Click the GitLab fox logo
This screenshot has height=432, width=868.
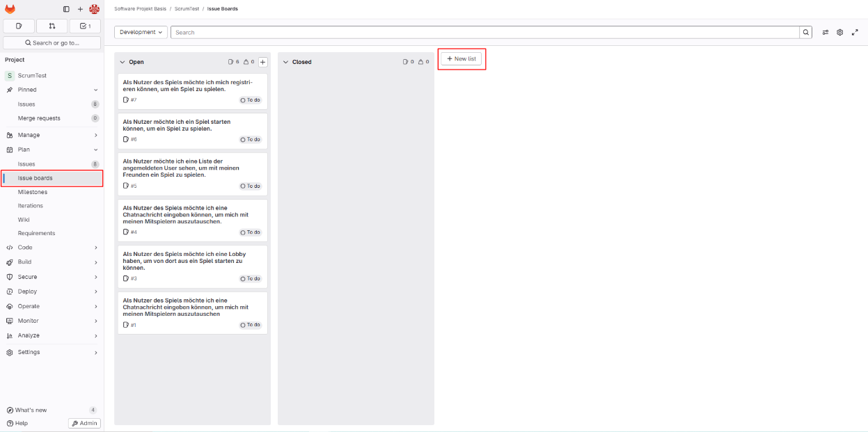pos(10,9)
